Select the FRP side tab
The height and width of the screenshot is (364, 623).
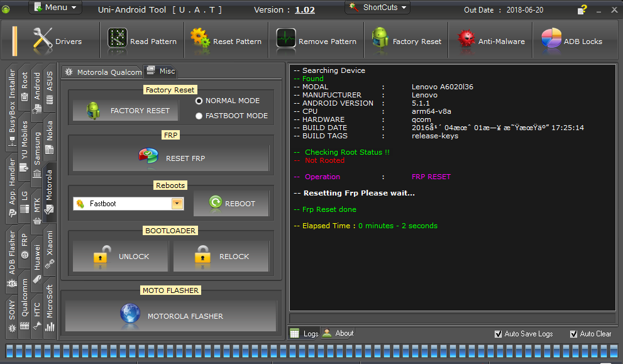tap(25, 246)
